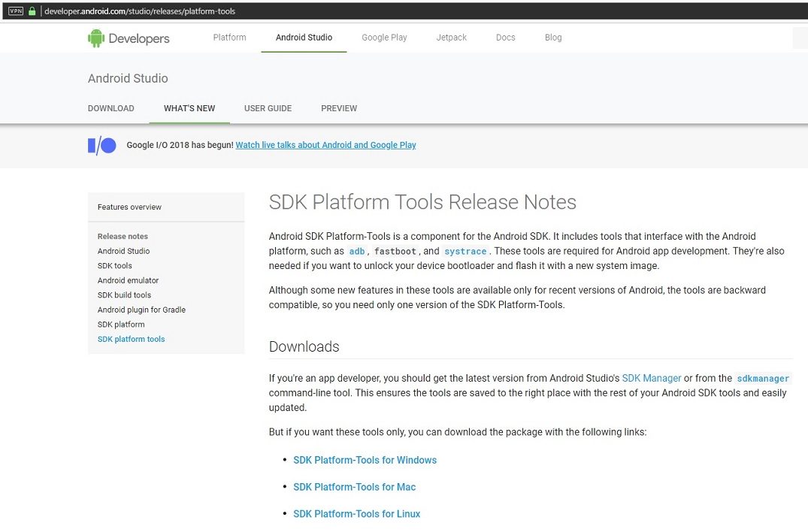This screenshot has width=808, height=532.
Task: Download SDK Platform-Tools for Linux
Action: (x=356, y=513)
